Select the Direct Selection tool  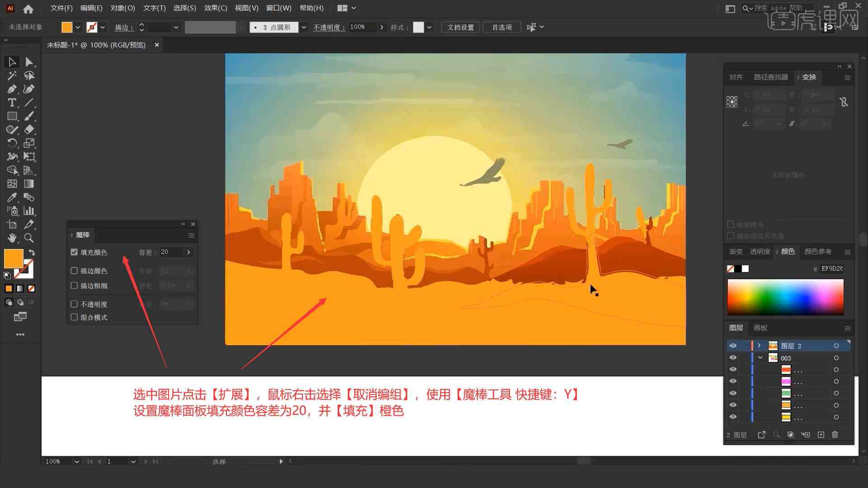point(28,61)
